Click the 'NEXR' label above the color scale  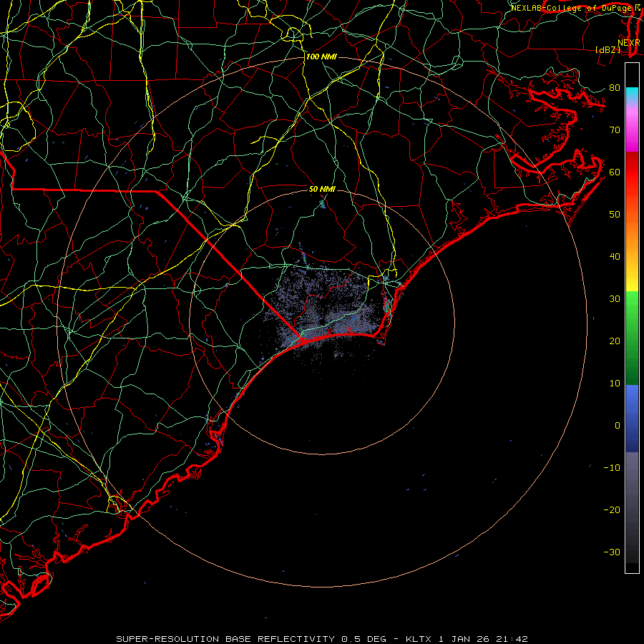coord(628,43)
